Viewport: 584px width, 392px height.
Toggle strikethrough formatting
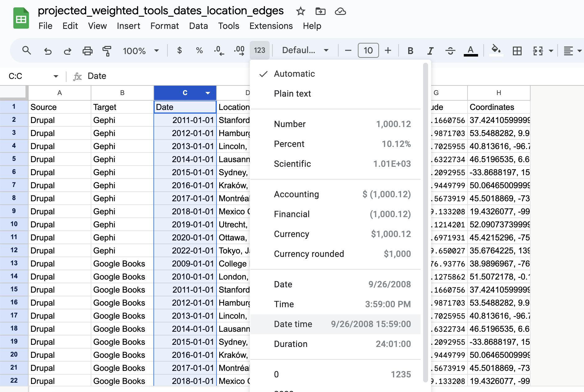point(450,50)
